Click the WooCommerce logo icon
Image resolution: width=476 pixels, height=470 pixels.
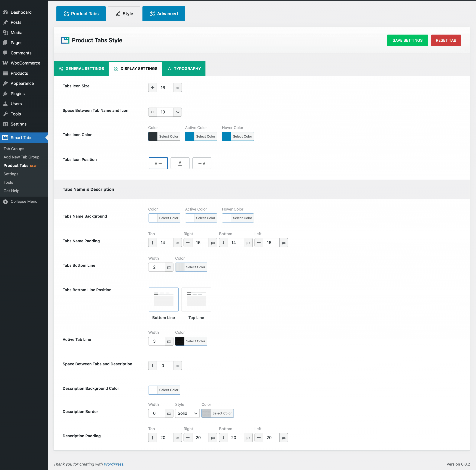5,63
